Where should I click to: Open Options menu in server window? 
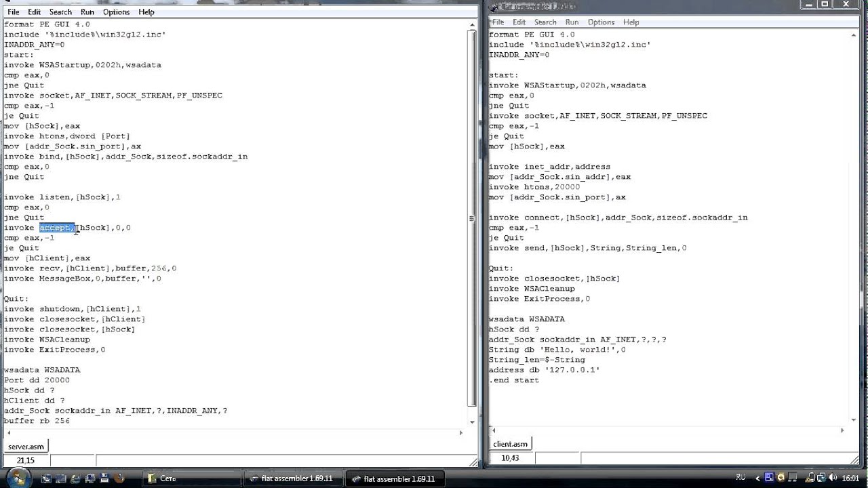(x=116, y=12)
